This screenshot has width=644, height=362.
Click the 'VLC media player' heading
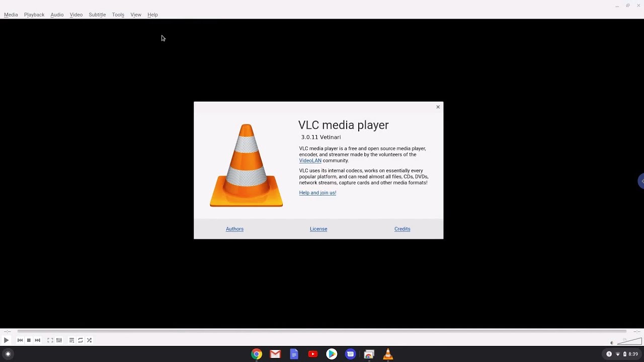(x=344, y=125)
